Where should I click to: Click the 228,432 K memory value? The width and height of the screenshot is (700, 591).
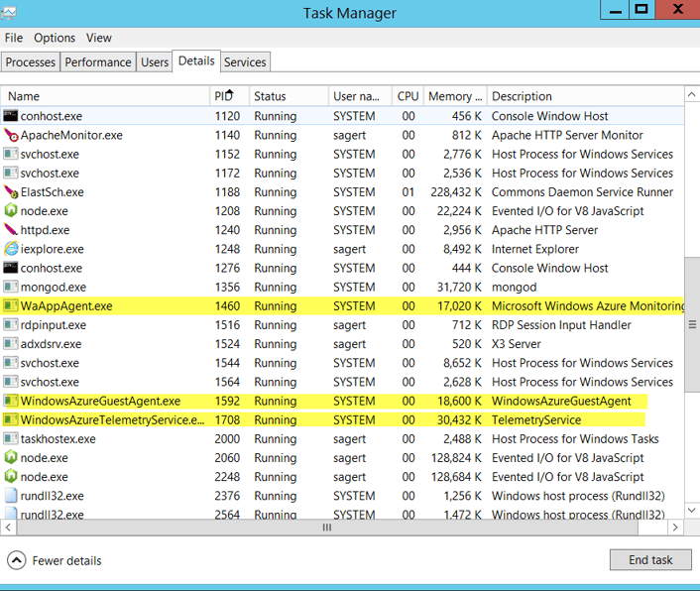click(x=456, y=192)
